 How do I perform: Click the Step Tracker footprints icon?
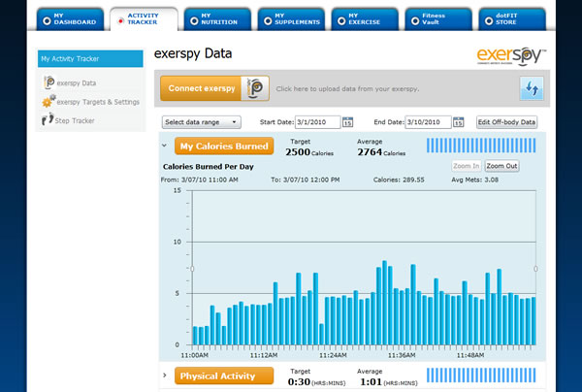pyautogui.click(x=47, y=120)
